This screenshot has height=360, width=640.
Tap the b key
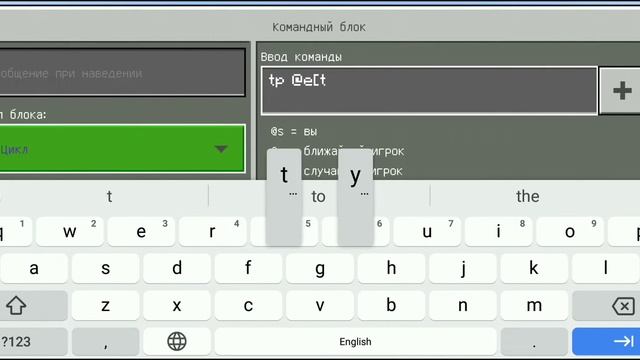click(391, 306)
